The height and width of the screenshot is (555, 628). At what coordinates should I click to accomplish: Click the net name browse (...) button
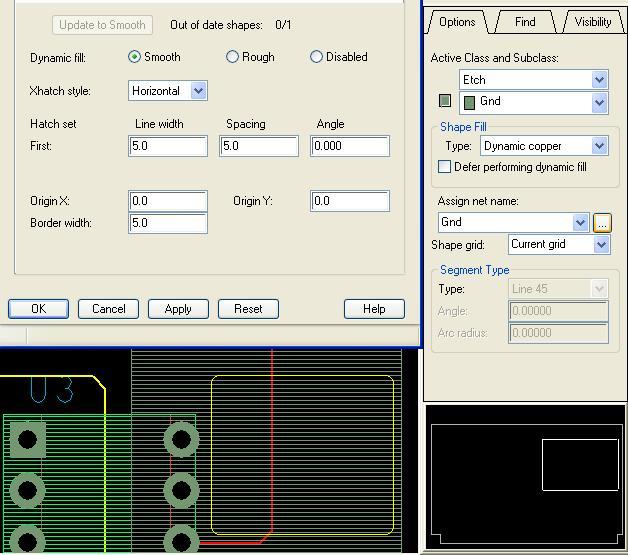tap(602, 223)
